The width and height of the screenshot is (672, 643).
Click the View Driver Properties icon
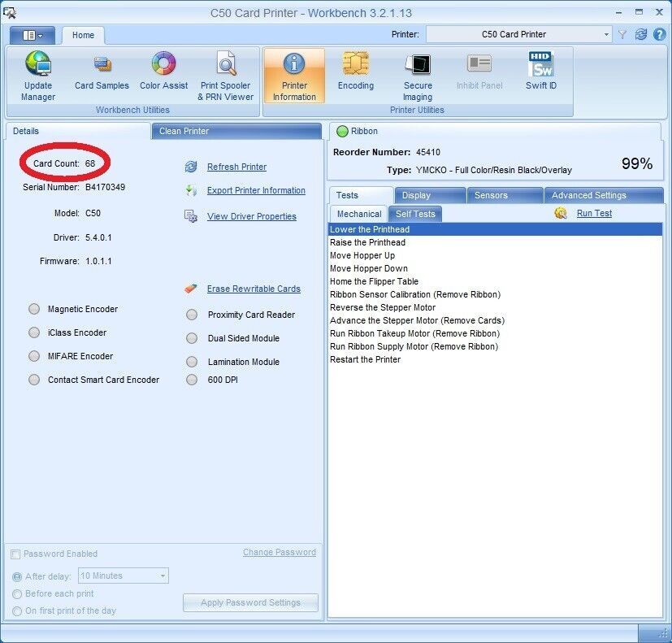191,216
